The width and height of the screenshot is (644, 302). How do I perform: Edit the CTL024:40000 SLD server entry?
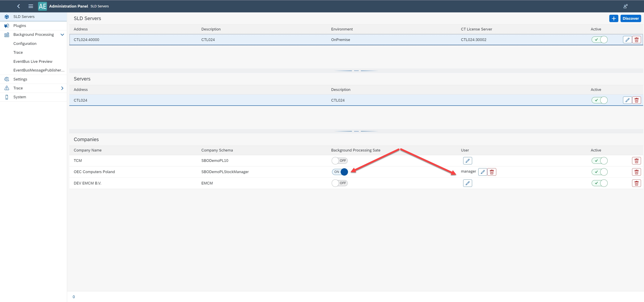pos(628,40)
